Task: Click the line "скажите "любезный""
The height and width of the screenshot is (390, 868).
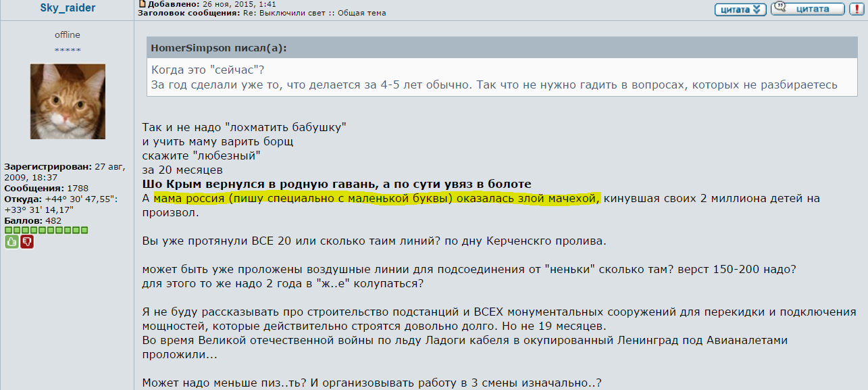Action: click(202, 155)
